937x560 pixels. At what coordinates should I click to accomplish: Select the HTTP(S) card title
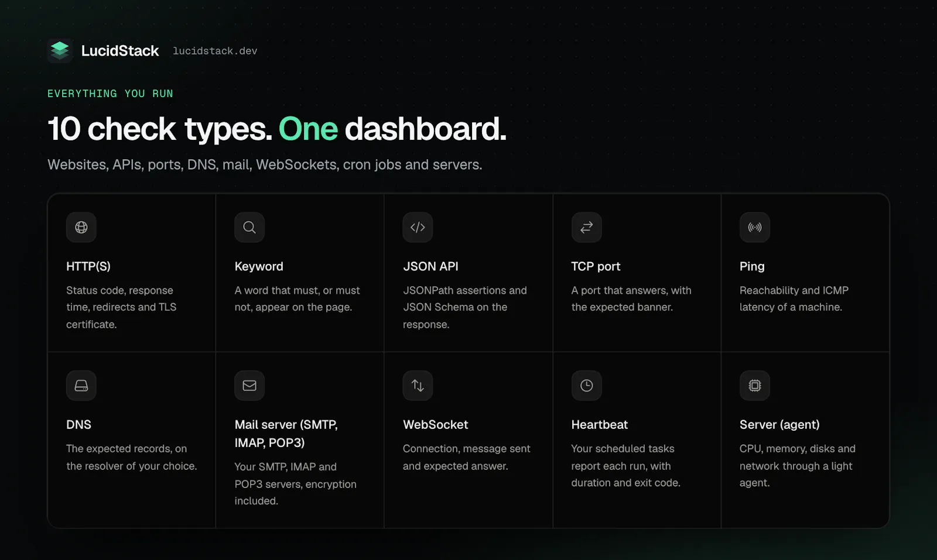[x=88, y=266]
